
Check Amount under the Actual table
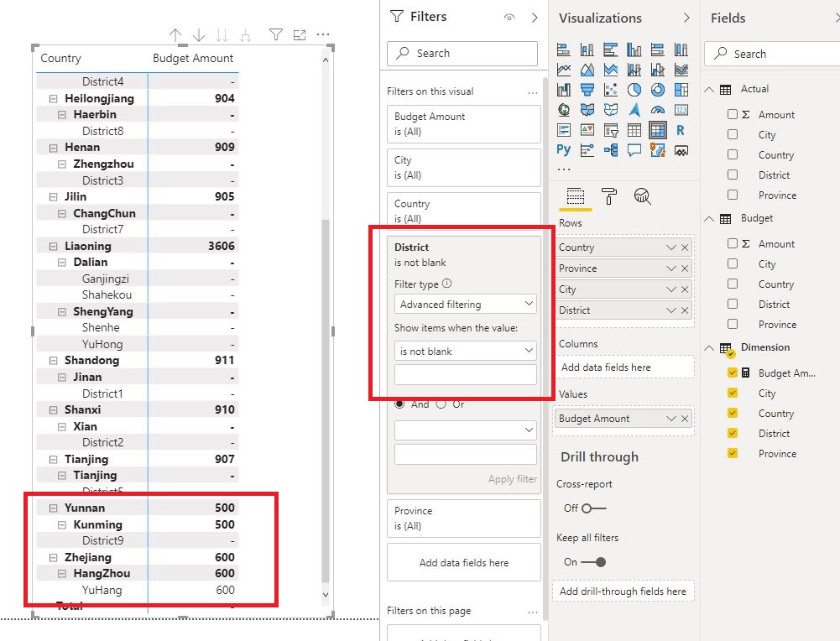pos(733,114)
